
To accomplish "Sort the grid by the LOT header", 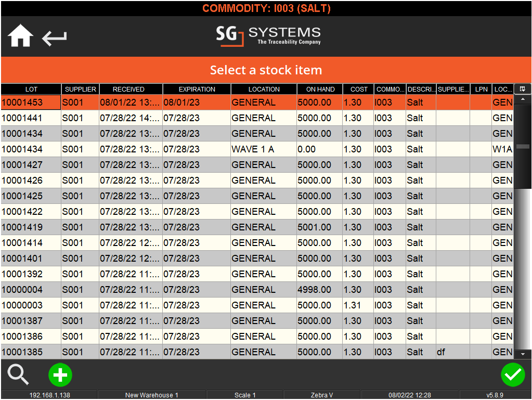I will [x=31, y=89].
